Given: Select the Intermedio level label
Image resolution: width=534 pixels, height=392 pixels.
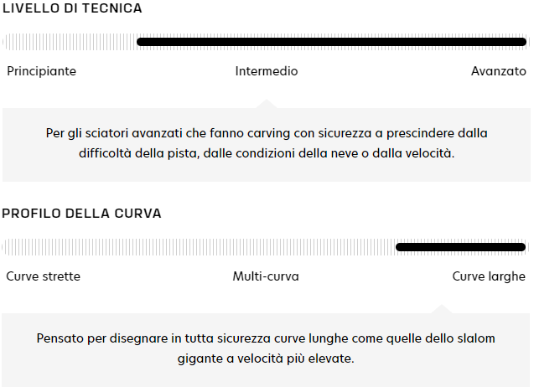Looking at the screenshot, I should tap(267, 71).
